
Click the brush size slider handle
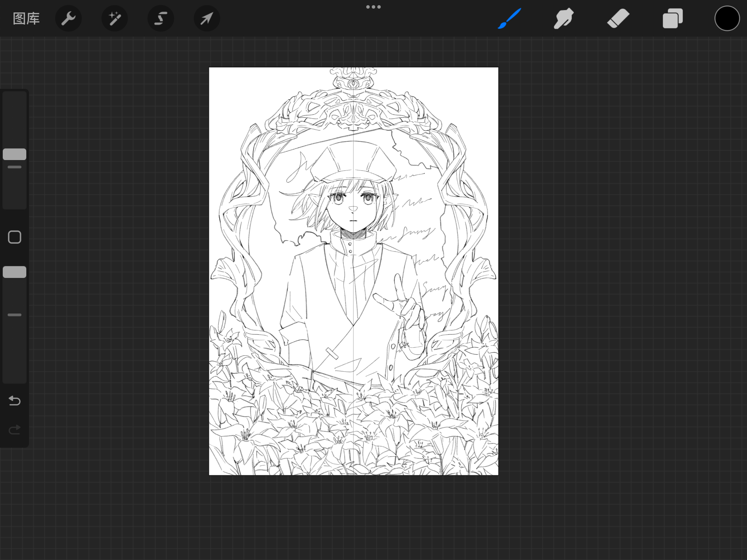coord(15,154)
